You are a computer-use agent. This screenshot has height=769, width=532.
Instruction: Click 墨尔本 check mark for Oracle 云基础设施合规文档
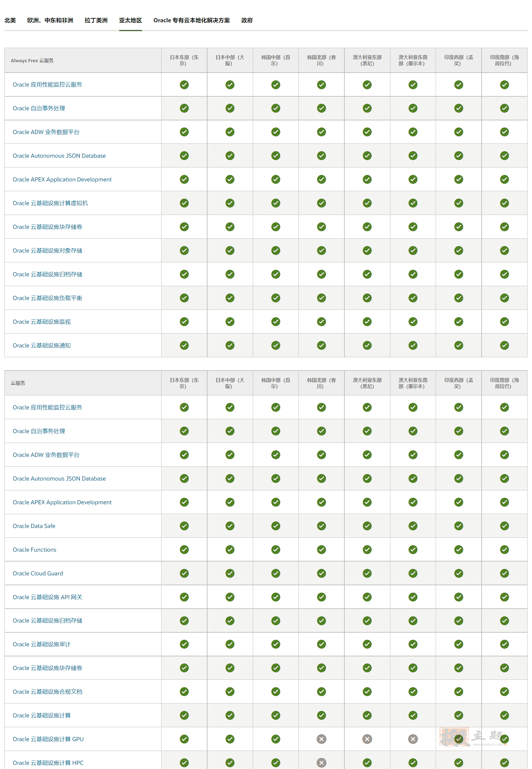tap(413, 692)
